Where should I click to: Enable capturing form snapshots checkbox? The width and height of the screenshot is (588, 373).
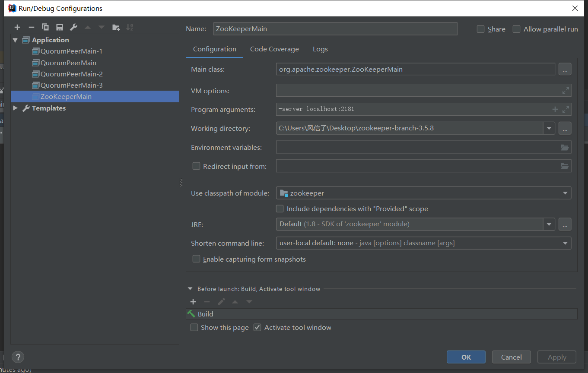pos(196,259)
